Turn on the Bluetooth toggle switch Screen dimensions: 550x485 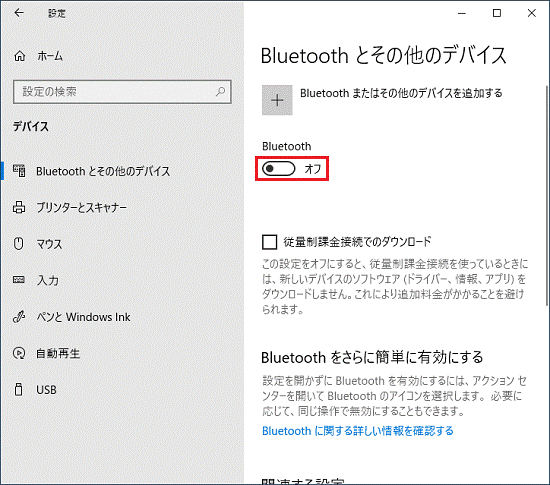click(x=279, y=169)
